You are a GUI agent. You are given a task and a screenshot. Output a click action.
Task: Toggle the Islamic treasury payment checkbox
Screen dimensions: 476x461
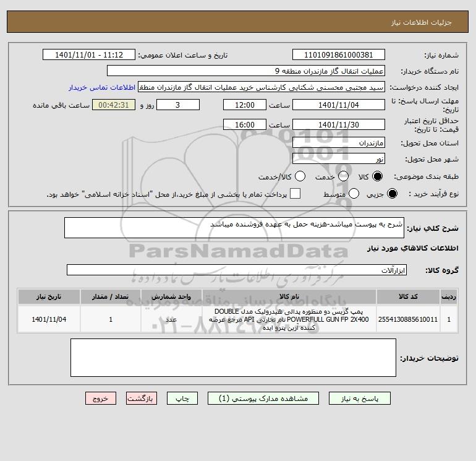(295, 194)
